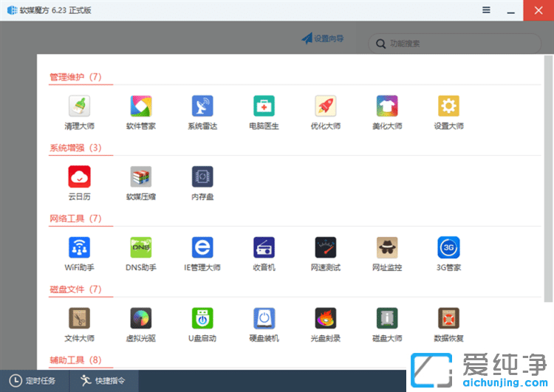Launch 虚拟光驱 virtual drive
Image resolution: width=554 pixels, height=392 pixels.
[140, 318]
